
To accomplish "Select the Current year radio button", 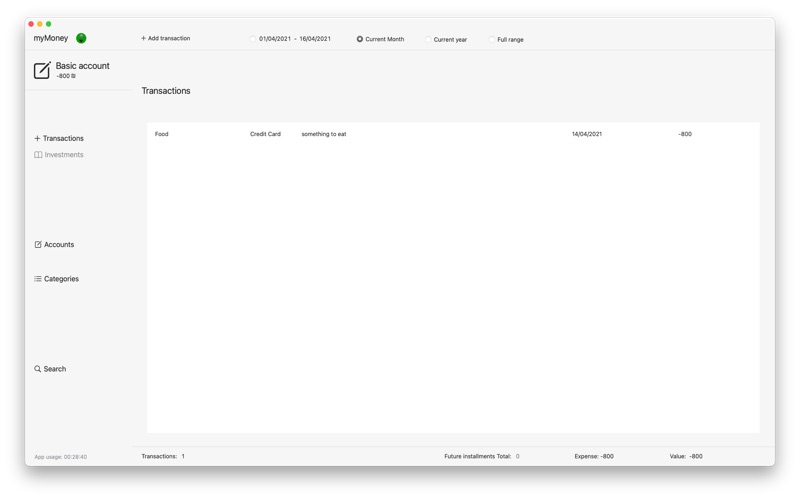I will (x=428, y=39).
